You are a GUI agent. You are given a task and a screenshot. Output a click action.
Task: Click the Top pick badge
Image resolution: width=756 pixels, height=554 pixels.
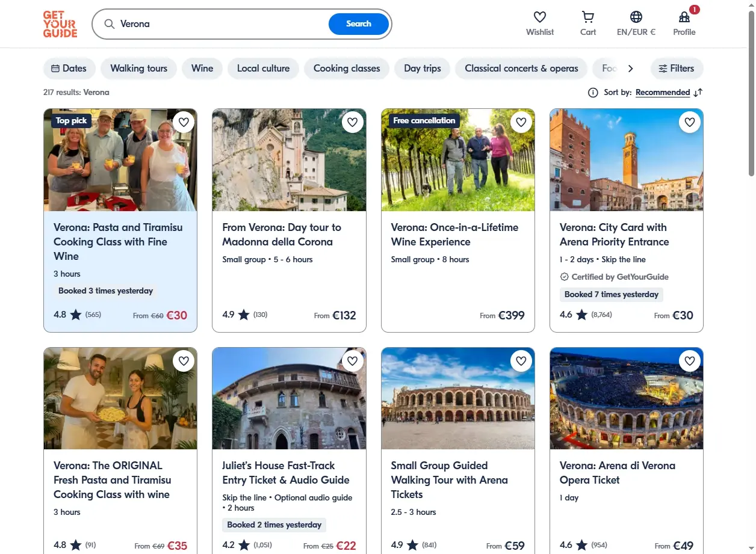(x=72, y=121)
